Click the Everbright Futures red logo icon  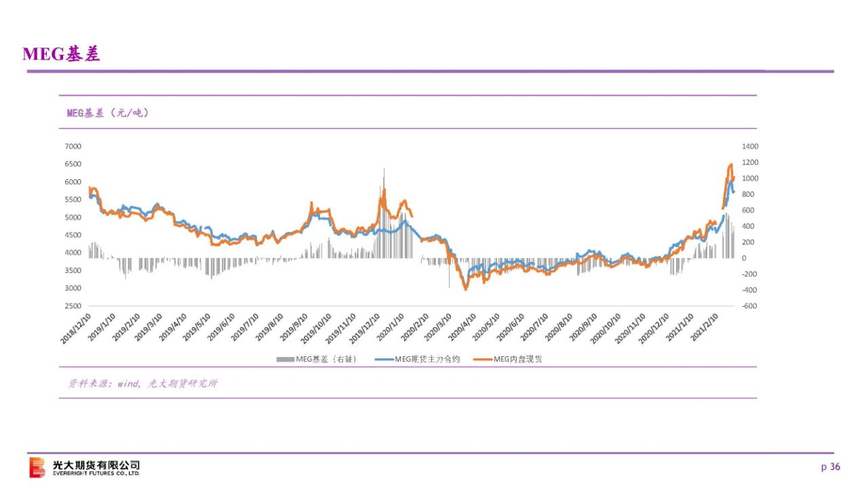point(37,468)
